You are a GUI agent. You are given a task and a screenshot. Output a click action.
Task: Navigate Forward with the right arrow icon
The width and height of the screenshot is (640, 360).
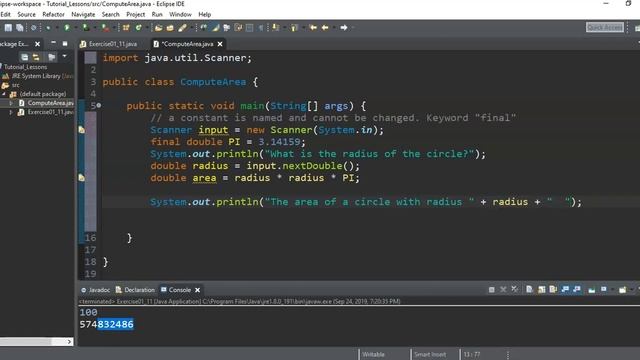(x=344, y=27)
